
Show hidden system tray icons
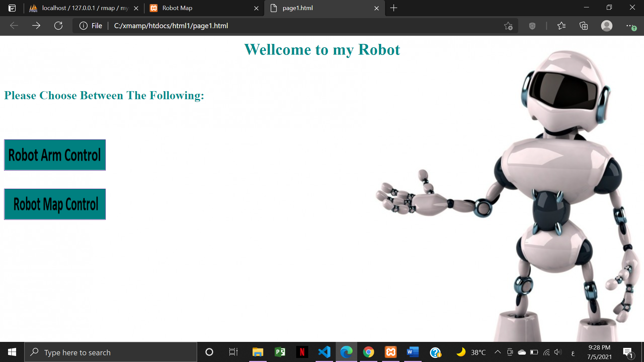coord(498,352)
